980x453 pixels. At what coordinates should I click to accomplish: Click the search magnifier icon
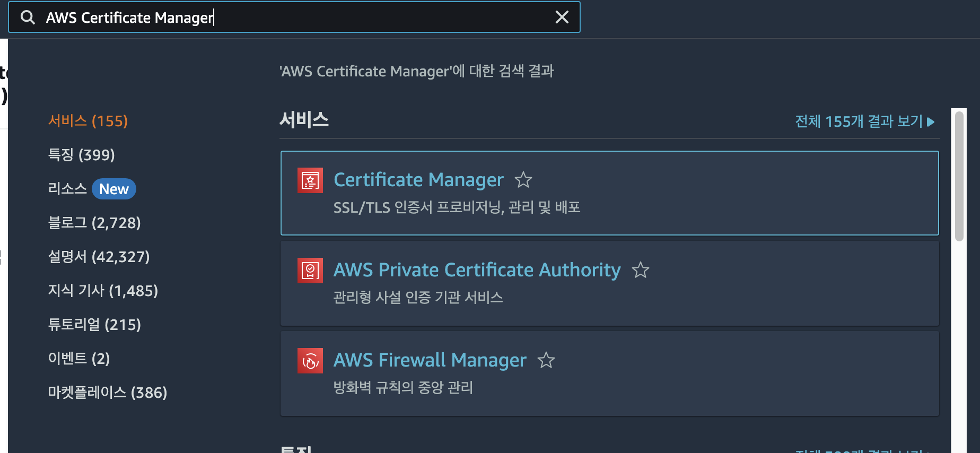tap(28, 18)
